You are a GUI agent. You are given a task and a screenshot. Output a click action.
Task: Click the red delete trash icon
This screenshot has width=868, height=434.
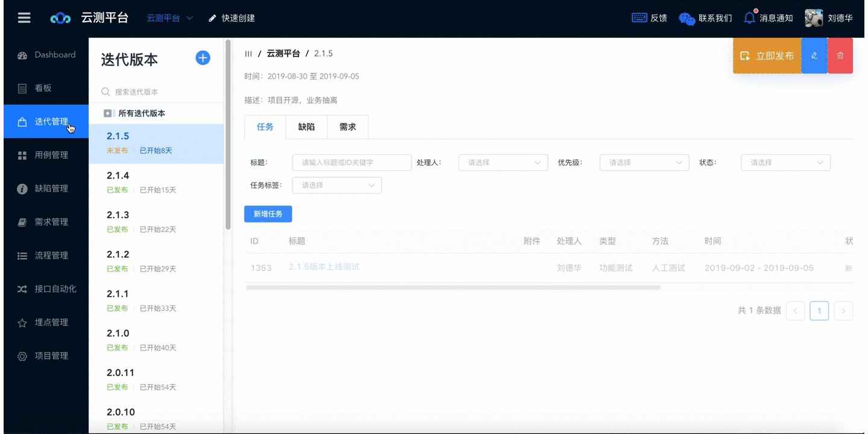pos(840,55)
